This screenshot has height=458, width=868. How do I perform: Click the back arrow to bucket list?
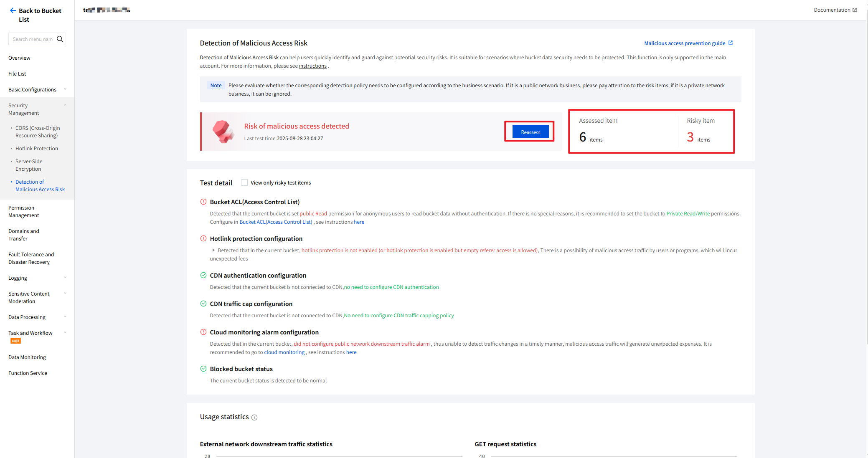click(x=13, y=10)
